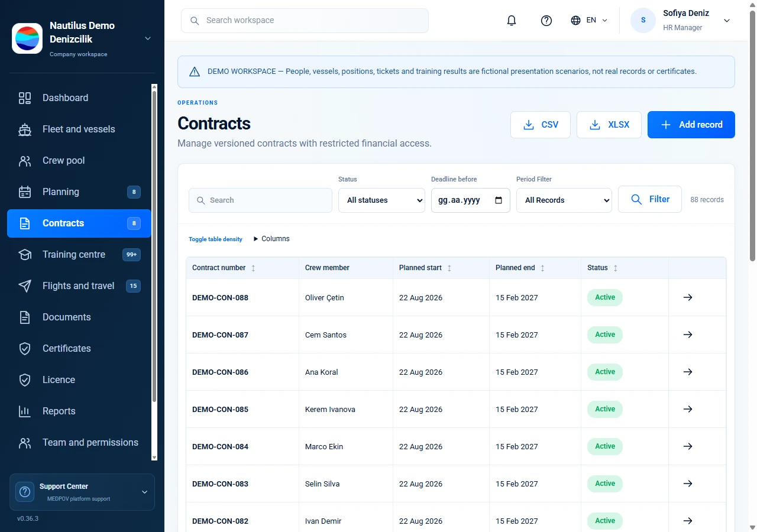Open the help question mark icon
The height and width of the screenshot is (532, 757).
(x=546, y=21)
